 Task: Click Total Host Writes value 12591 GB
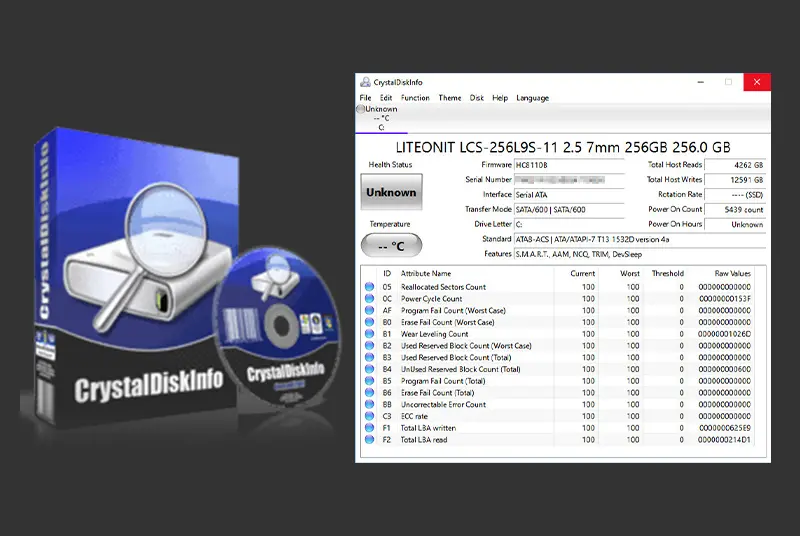coord(735,180)
